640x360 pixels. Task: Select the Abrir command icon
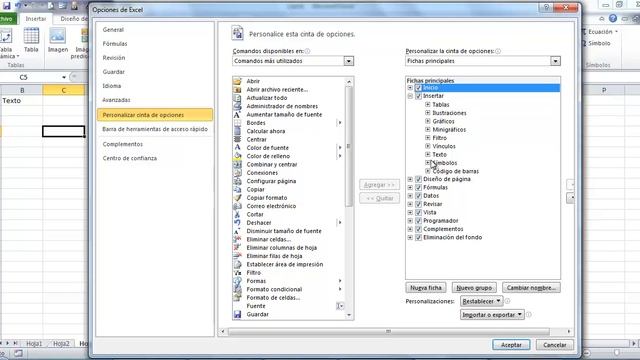[x=237, y=81]
